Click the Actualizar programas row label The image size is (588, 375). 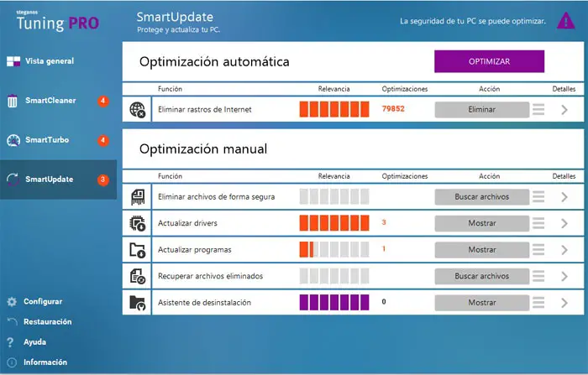[195, 250]
